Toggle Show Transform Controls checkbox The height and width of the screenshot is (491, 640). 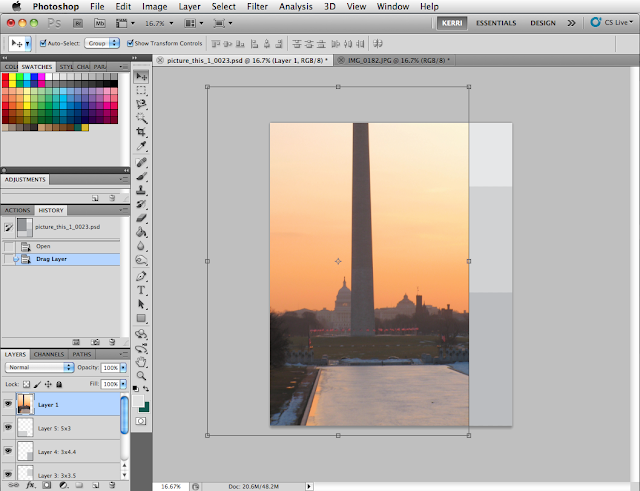[130, 44]
